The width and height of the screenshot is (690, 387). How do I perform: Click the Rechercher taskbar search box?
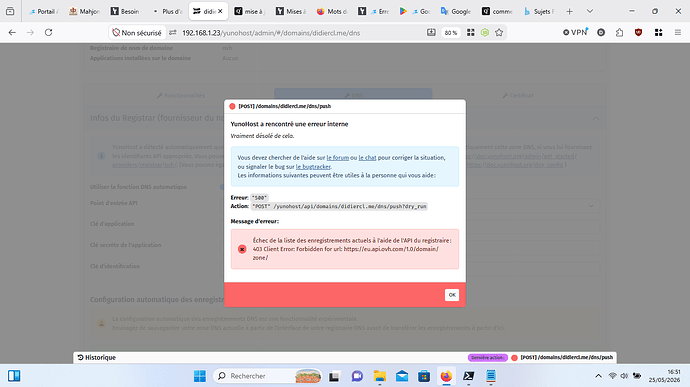(x=268, y=376)
